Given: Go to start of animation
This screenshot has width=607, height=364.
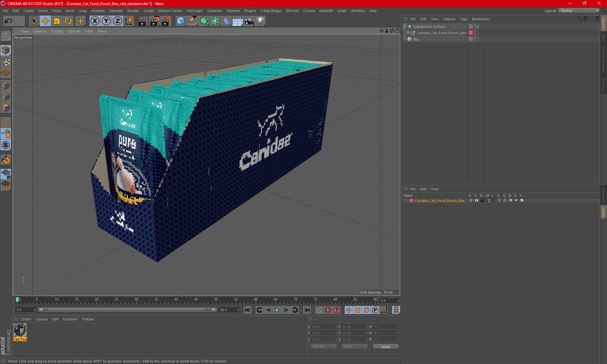Looking at the screenshot, I should (247, 310).
